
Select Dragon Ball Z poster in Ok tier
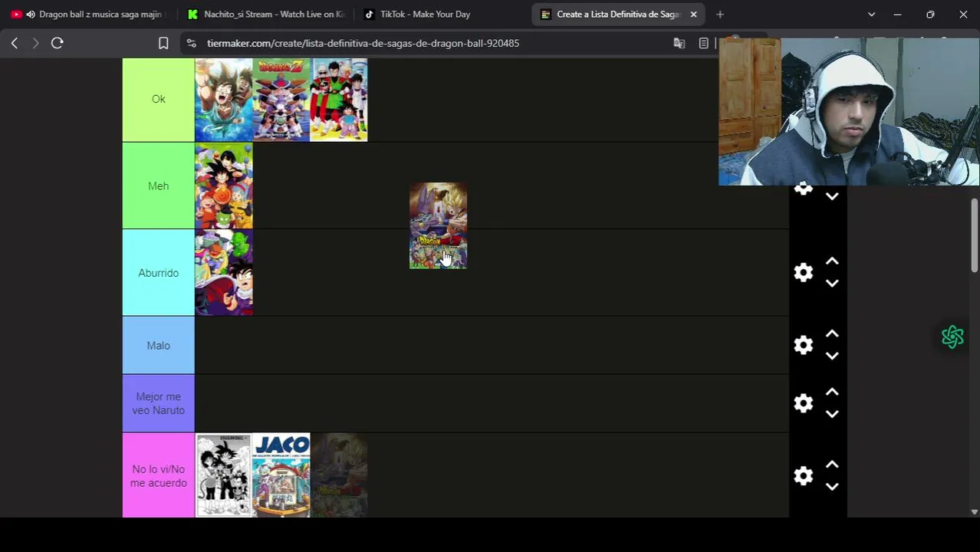coord(281,100)
